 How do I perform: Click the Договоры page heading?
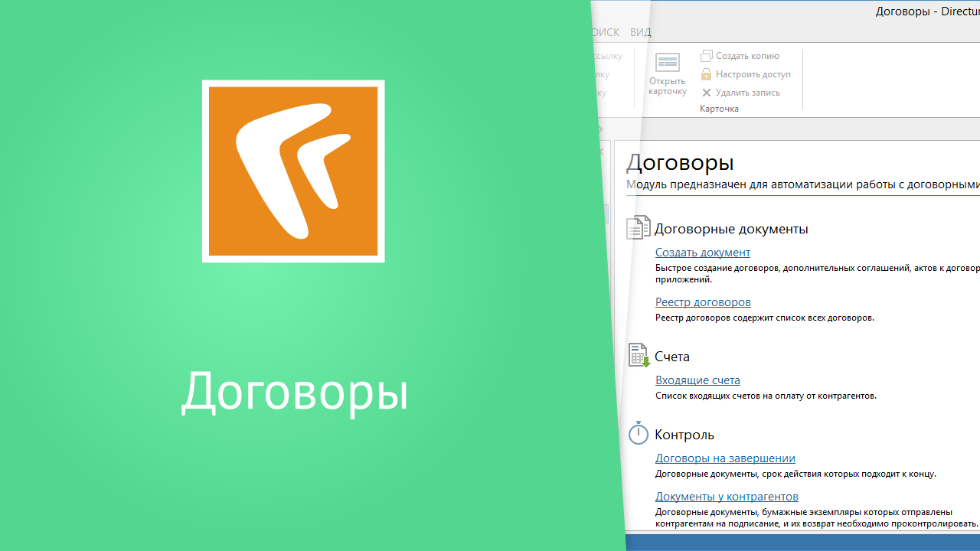coord(680,161)
